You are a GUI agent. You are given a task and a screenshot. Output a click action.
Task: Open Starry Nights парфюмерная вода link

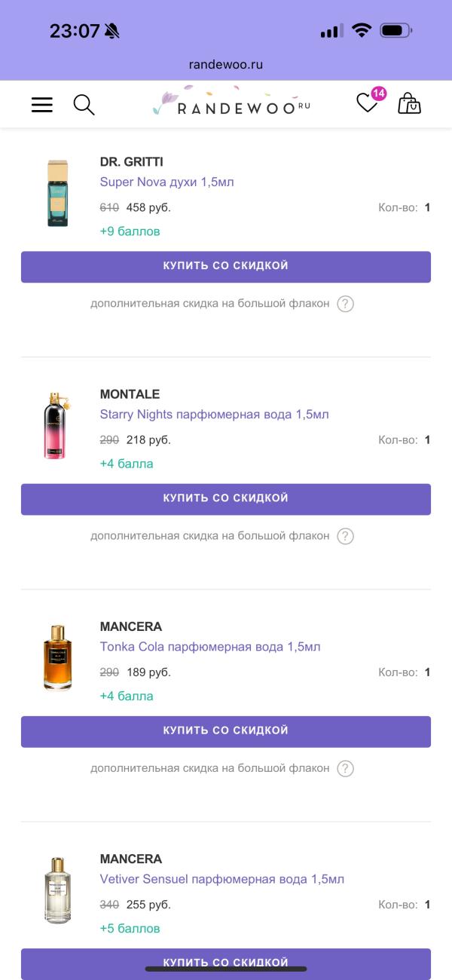[x=214, y=415]
